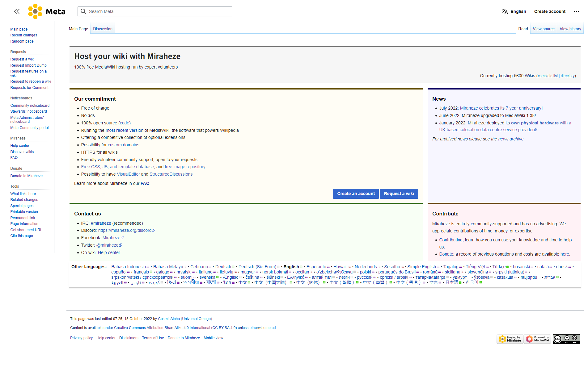Open the news archive link
588x371 pixels.
click(x=510, y=139)
